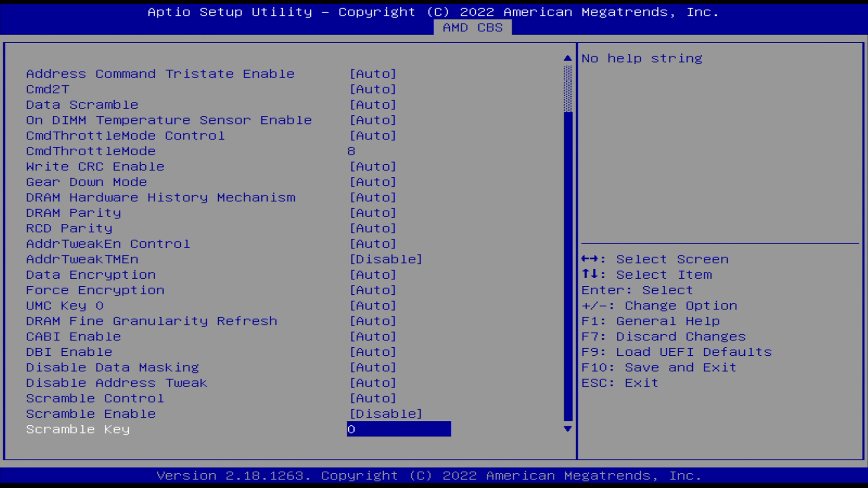Viewport: 868px width, 488px height.
Task: Change the DBI Enable Auto value
Action: 373,352
